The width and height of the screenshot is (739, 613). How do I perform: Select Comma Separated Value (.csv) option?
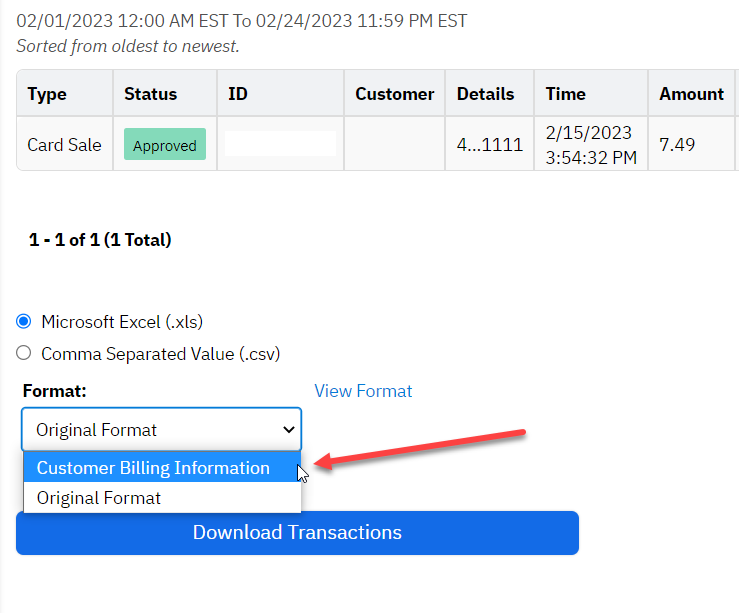[24, 353]
